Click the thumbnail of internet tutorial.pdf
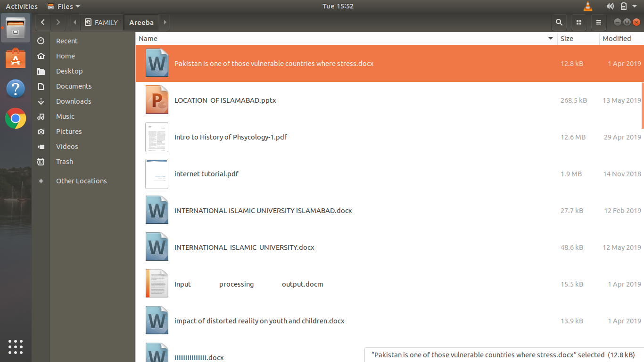Screen dimensions: 644x362 click(x=157, y=174)
